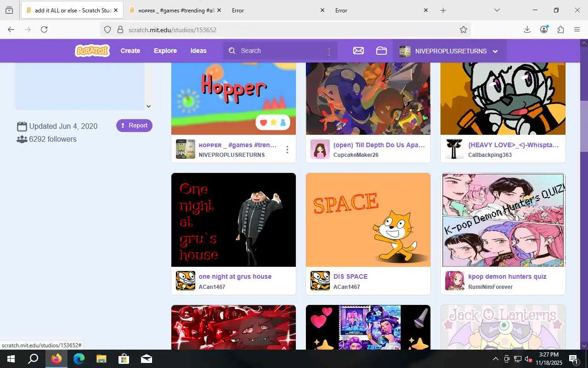The image size is (588, 368).
Task: Click ACan1467 avatar on grus house project
Action: [x=186, y=281]
